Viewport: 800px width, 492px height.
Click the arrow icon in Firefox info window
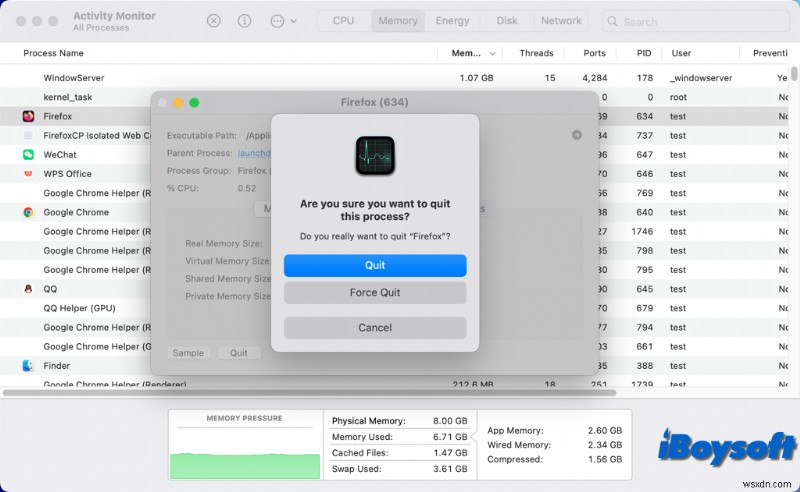[577, 135]
